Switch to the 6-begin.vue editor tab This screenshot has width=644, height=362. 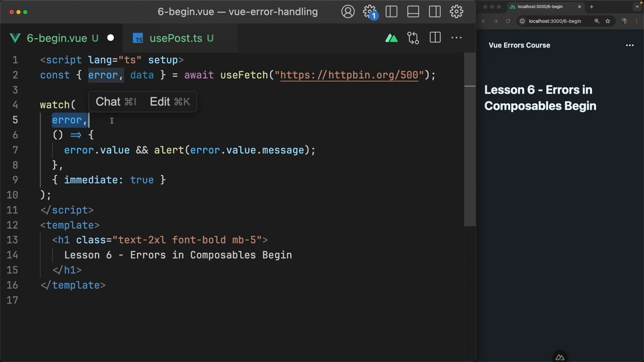pos(61,38)
